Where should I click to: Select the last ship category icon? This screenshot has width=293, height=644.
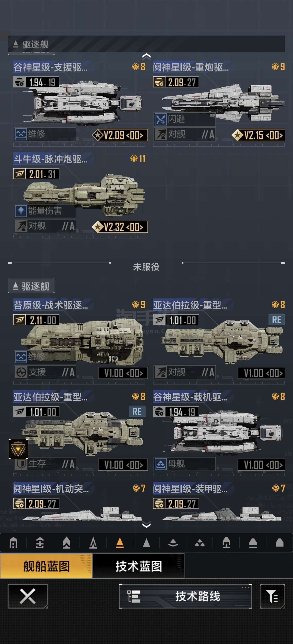(280, 543)
